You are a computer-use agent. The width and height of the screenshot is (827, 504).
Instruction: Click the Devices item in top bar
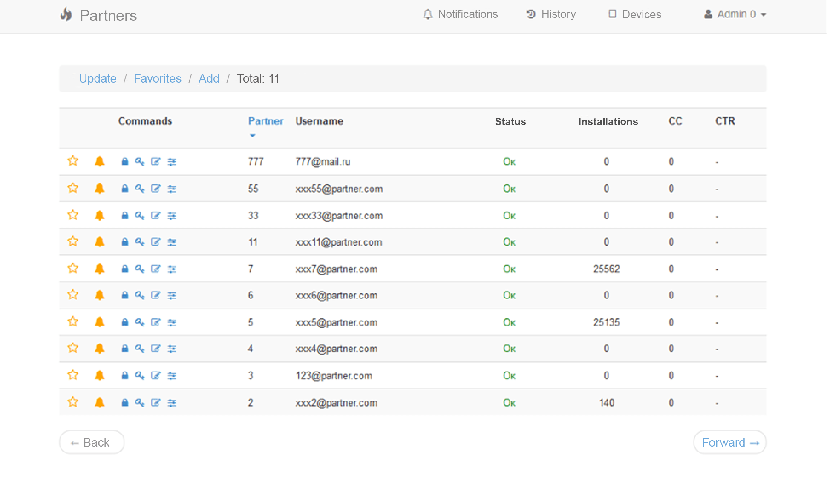click(634, 14)
